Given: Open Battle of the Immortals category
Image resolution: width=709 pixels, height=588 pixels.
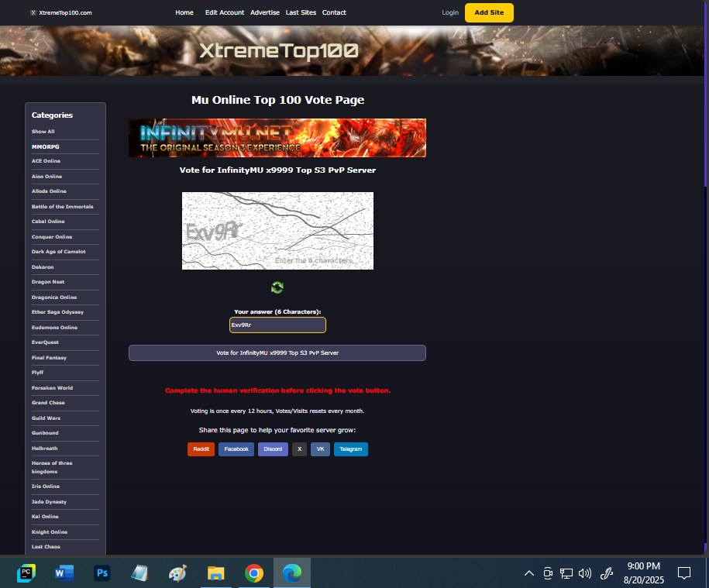Looking at the screenshot, I should click(63, 207).
